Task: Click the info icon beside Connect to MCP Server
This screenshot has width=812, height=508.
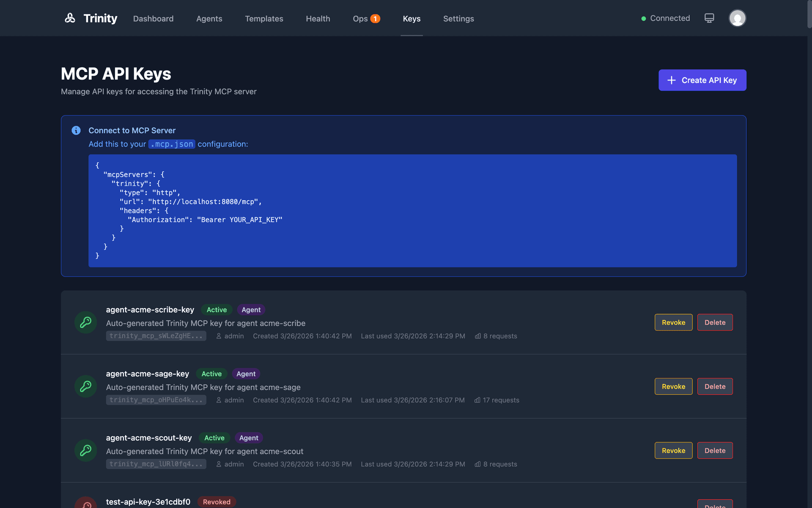Action: pyautogui.click(x=76, y=130)
